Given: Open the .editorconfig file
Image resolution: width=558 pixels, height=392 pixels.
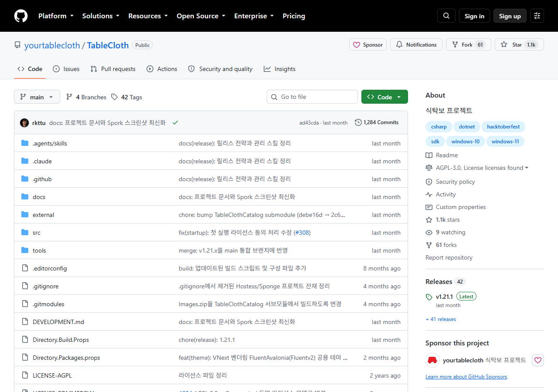Looking at the screenshot, I should pos(50,268).
